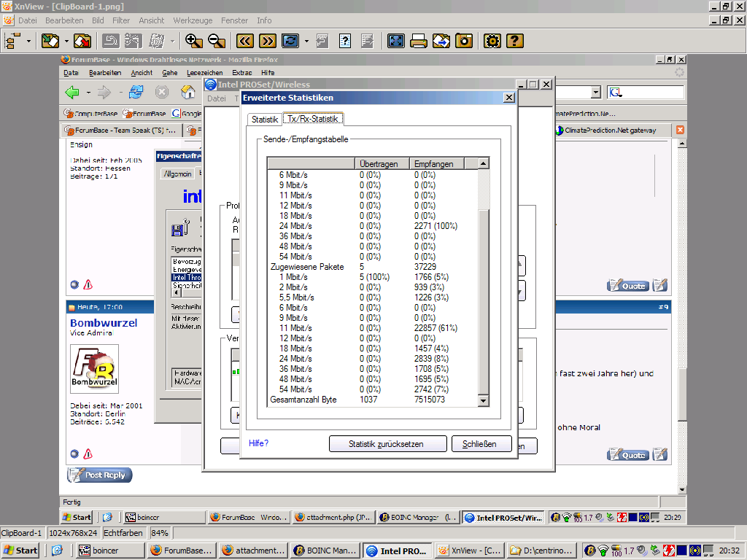This screenshot has width=747, height=560.
Task: Expand the grayed dropdown left of Zoom In
Action: (172, 41)
